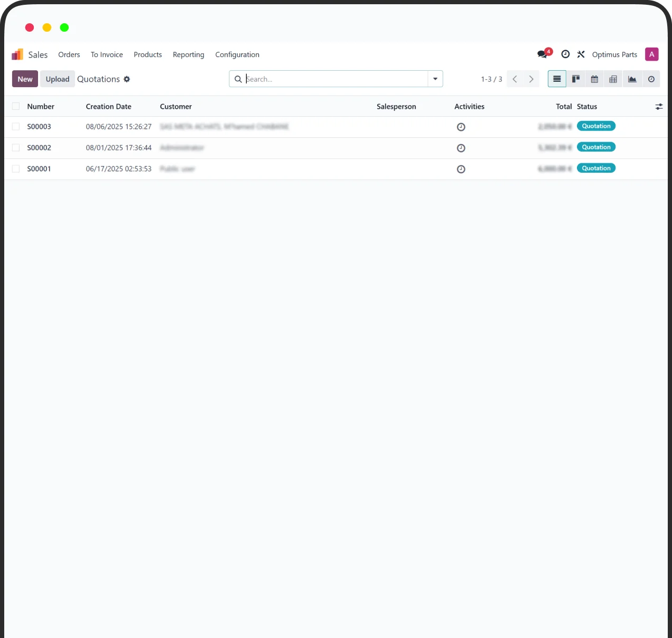
Task: Select the S00003 row checkbox
Action: [x=16, y=127]
